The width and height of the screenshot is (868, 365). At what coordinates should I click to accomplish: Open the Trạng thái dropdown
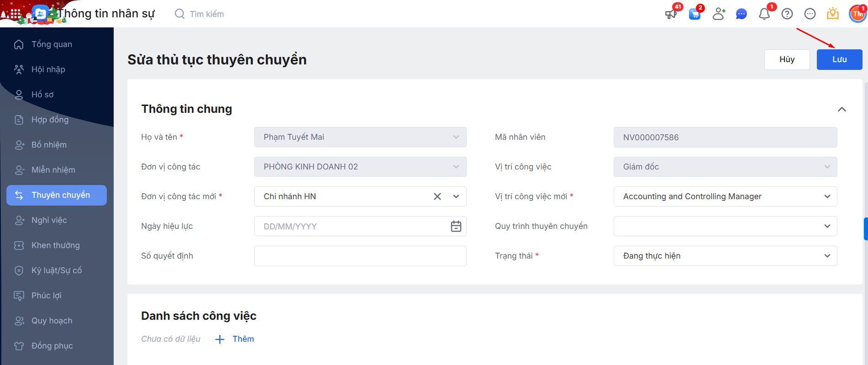pos(827,256)
